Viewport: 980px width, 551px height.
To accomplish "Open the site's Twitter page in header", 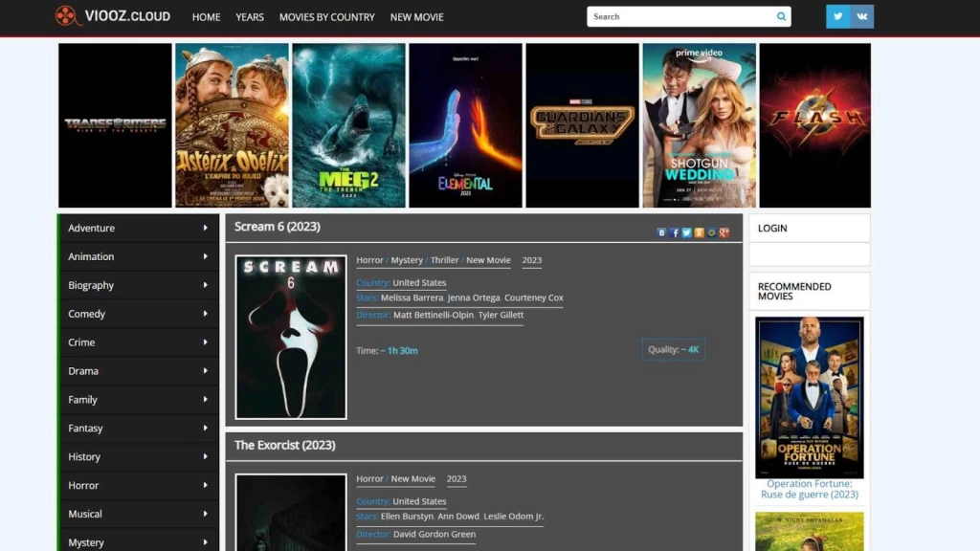I will tap(837, 16).
